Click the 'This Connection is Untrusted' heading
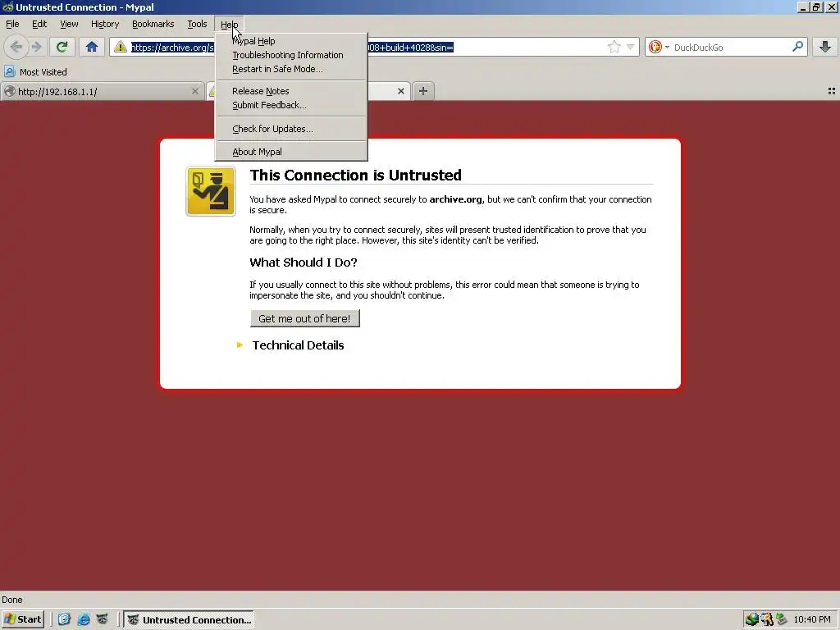The width and height of the screenshot is (840, 630). point(356,176)
